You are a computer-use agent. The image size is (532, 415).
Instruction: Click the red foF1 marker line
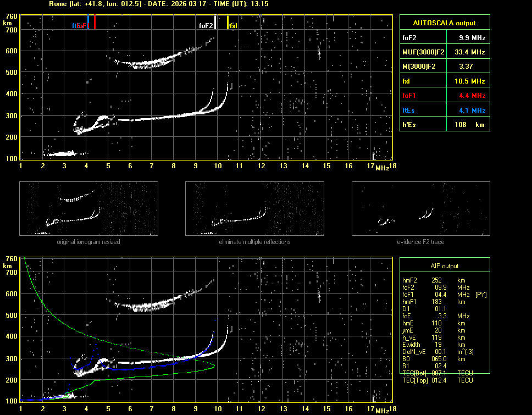coord(95,23)
